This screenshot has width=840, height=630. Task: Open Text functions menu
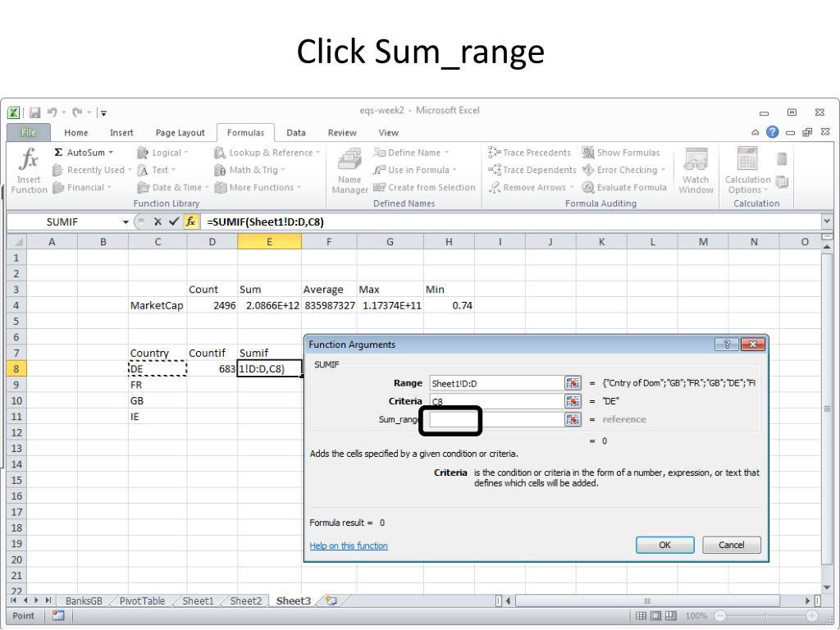coord(157,170)
